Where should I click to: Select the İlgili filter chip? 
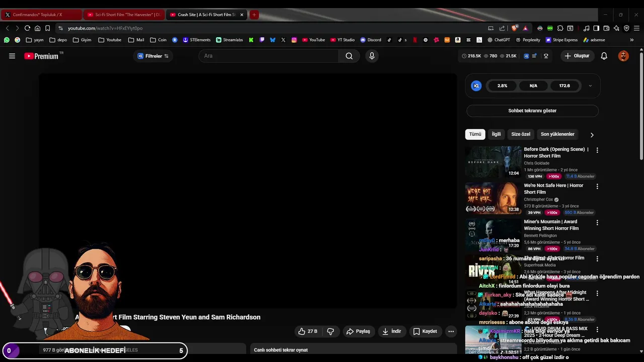click(x=496, y=134)
